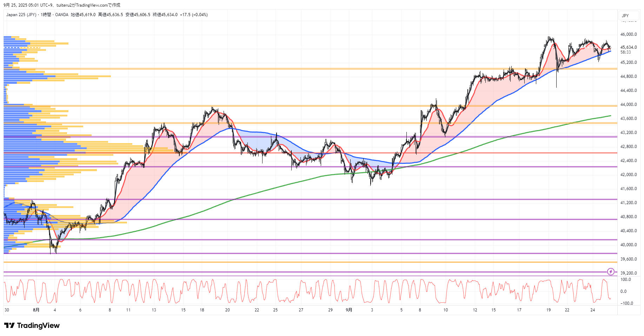
Task: Click the 46,000.0 price axis label
Action: [x=628, y=34]
